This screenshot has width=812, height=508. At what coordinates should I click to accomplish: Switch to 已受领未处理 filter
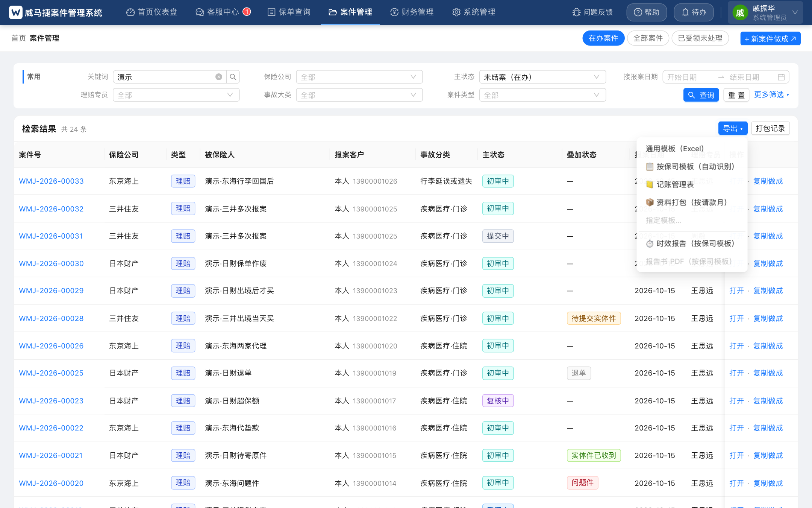click(x=700, y=38)
